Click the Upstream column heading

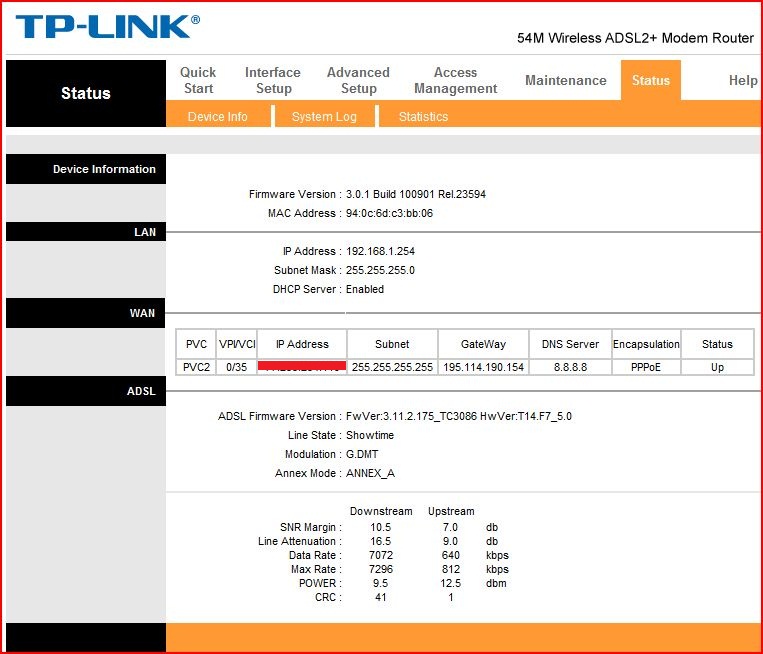451,511
